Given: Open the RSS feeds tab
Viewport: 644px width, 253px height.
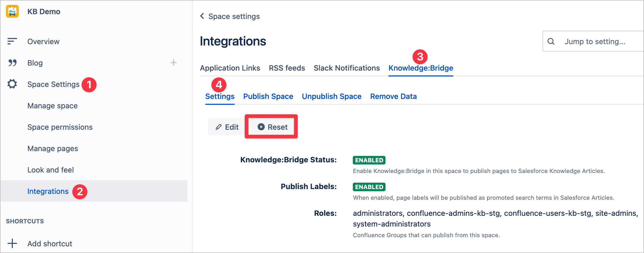Looking at the screenshot, I should [287, 68].
